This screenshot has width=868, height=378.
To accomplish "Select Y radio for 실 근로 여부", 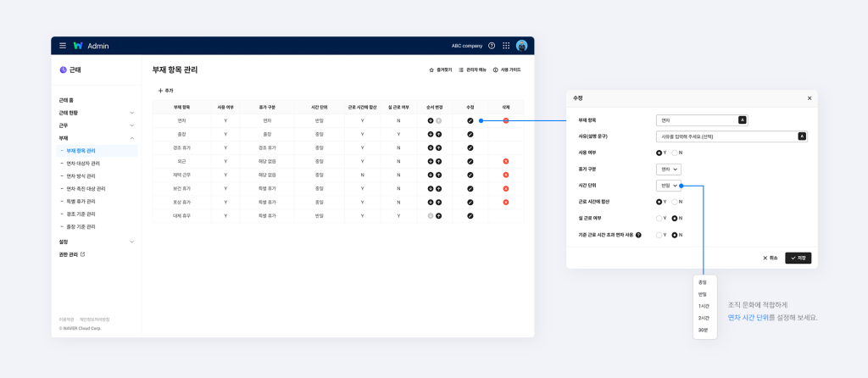I will (x=659, y=219).
